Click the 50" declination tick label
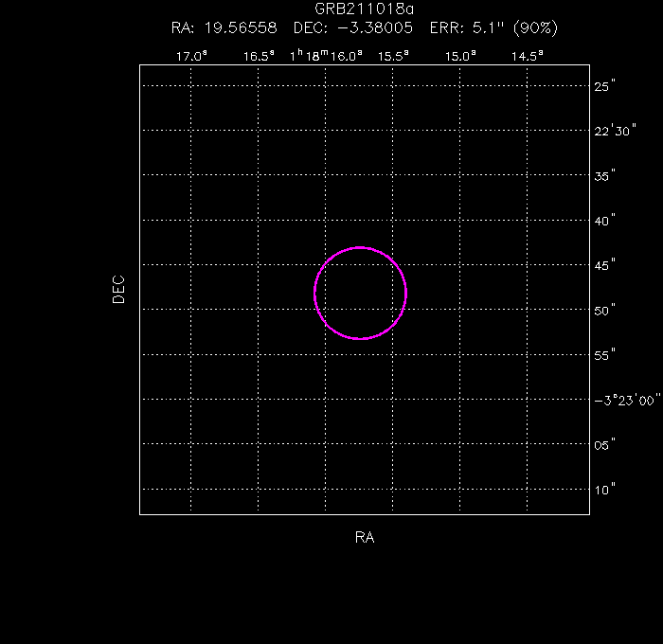 [604, 311]
